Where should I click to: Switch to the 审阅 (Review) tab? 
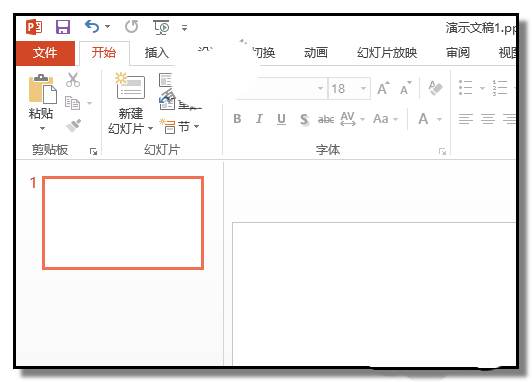pos(458,53)
